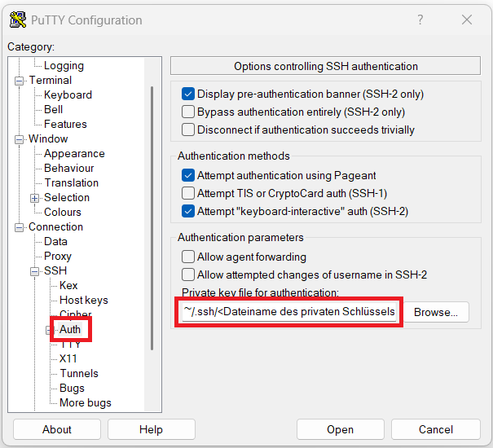Enable Allow agent forwarding option

point(188,257)
